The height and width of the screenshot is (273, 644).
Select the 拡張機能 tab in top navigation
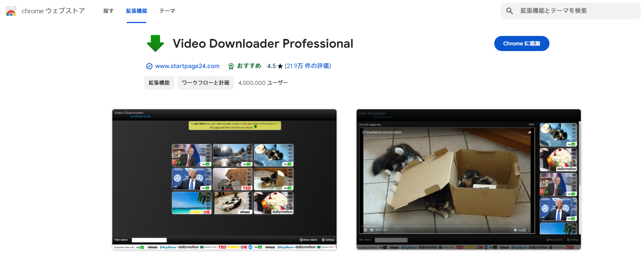click(137, 11)
